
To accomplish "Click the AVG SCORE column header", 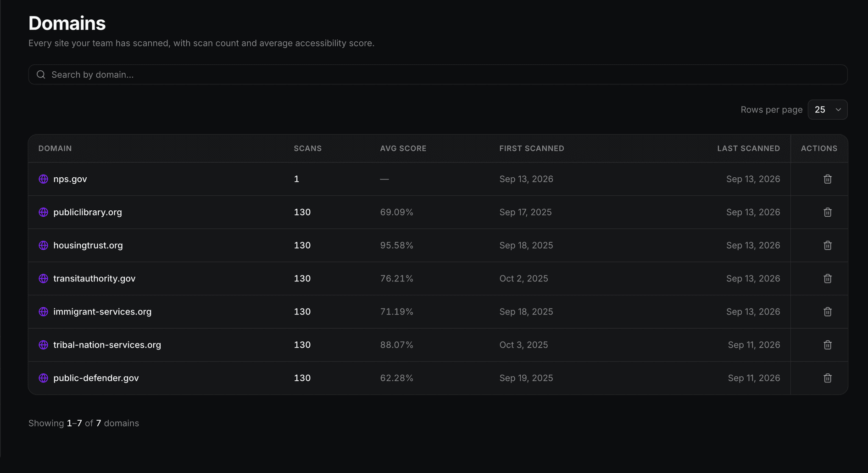I will coord(403,148).
